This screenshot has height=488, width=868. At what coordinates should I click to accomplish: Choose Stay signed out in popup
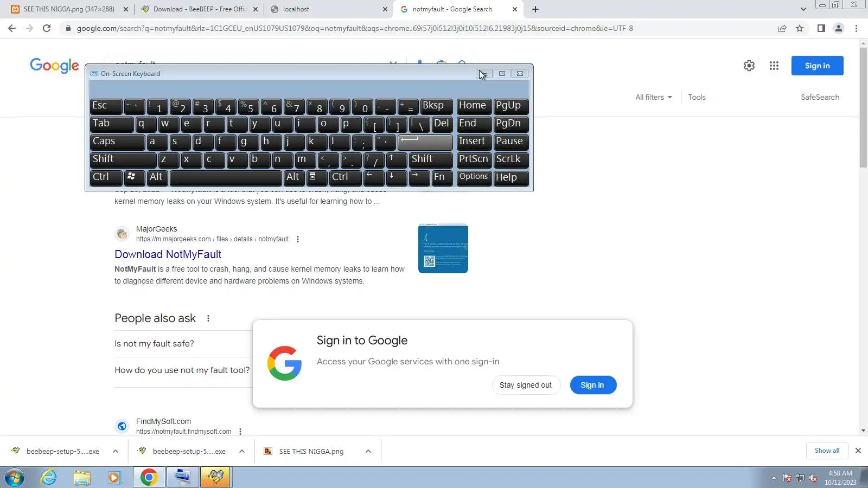(526, 385)
